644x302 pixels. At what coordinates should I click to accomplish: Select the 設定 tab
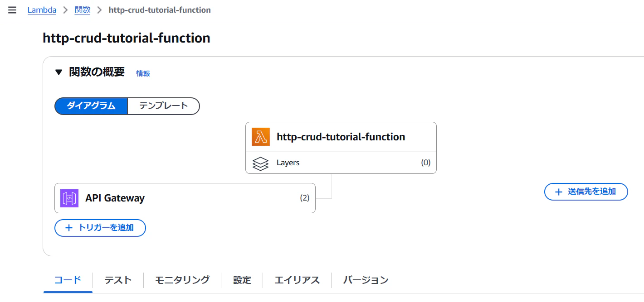click(242, 280)
